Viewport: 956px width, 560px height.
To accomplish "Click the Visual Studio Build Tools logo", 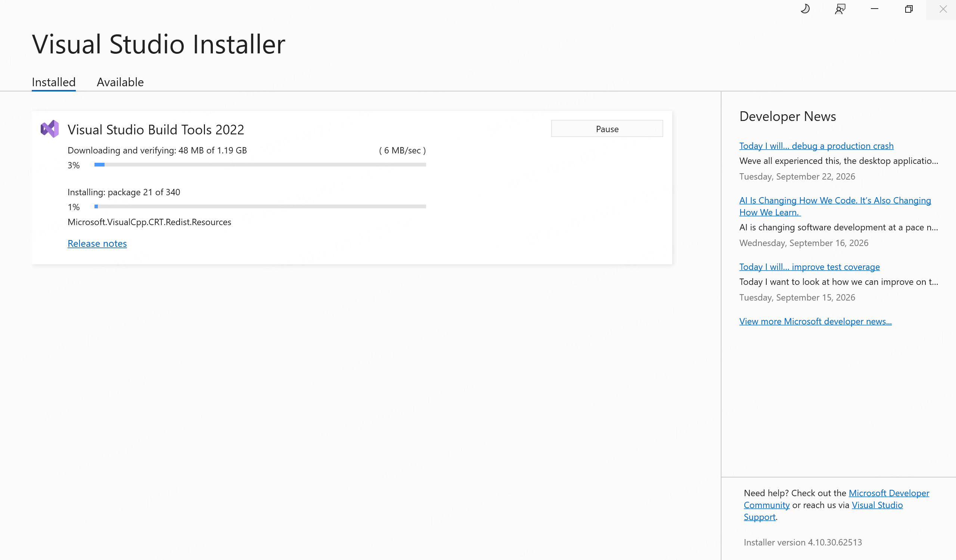I will (x=50, y=129).
